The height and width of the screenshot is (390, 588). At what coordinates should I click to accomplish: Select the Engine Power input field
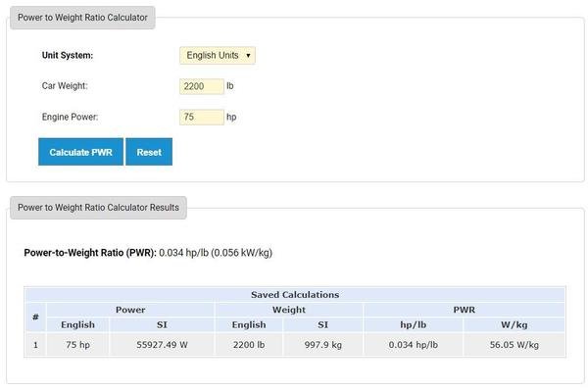(202, 117)
